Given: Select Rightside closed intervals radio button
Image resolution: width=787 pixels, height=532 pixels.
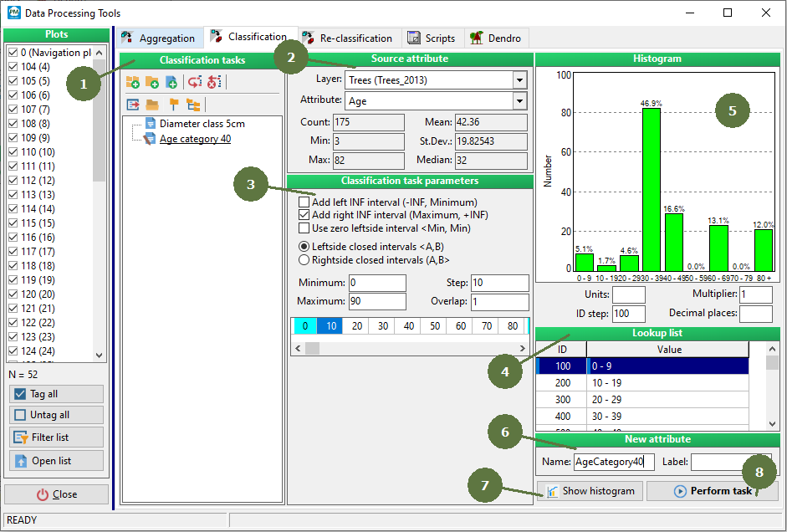Looking at the screenshot, I should 304,260.
